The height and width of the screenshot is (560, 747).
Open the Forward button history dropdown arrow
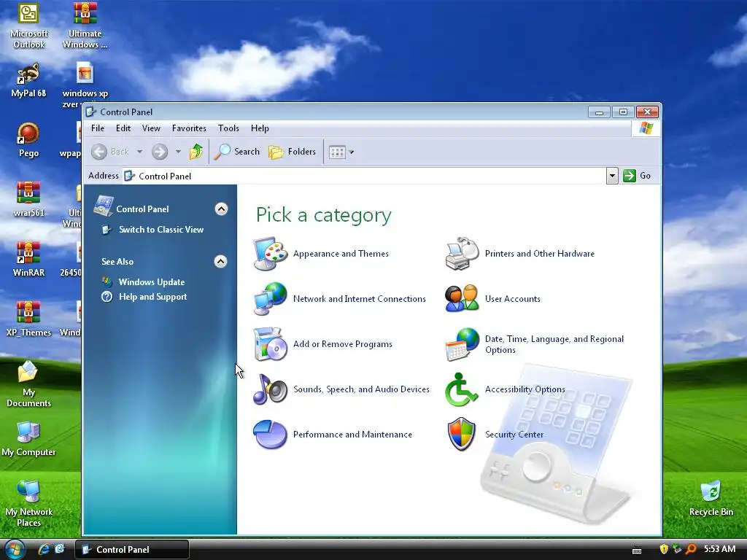(178, 152)
